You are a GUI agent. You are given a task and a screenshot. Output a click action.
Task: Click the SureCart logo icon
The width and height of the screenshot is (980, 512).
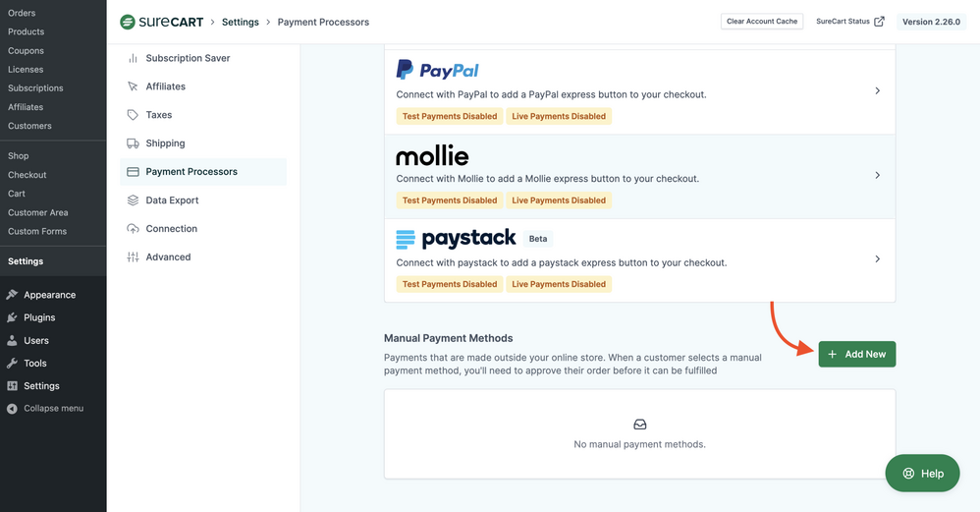click(x=128, y=22)
